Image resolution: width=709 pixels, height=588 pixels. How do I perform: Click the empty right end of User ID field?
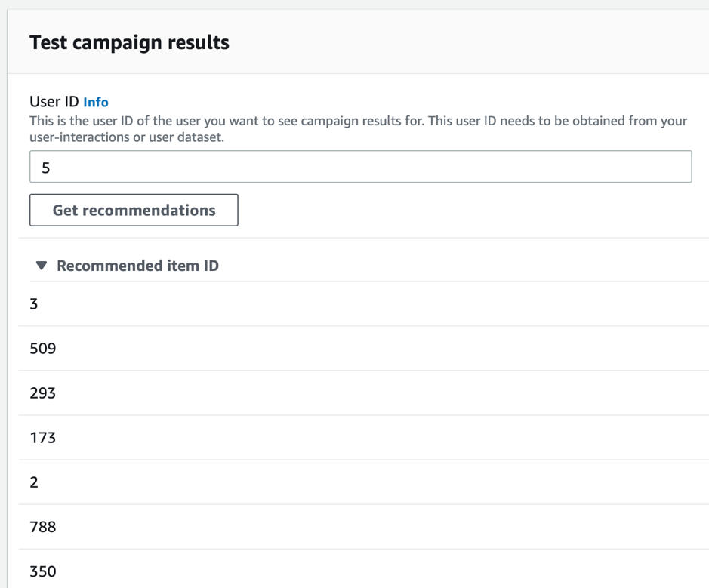click(x=642, y=167)
